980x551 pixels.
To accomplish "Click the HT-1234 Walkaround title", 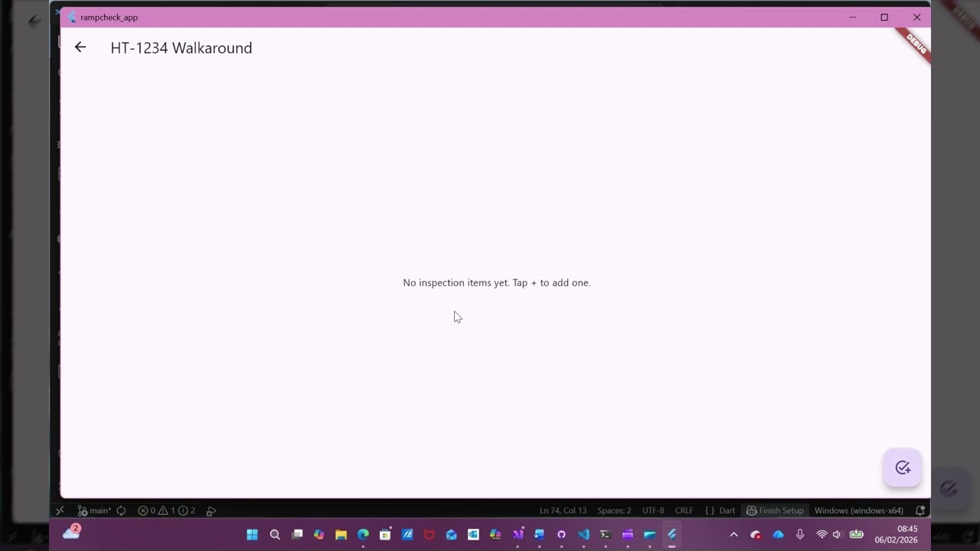I will coord(181,47).
